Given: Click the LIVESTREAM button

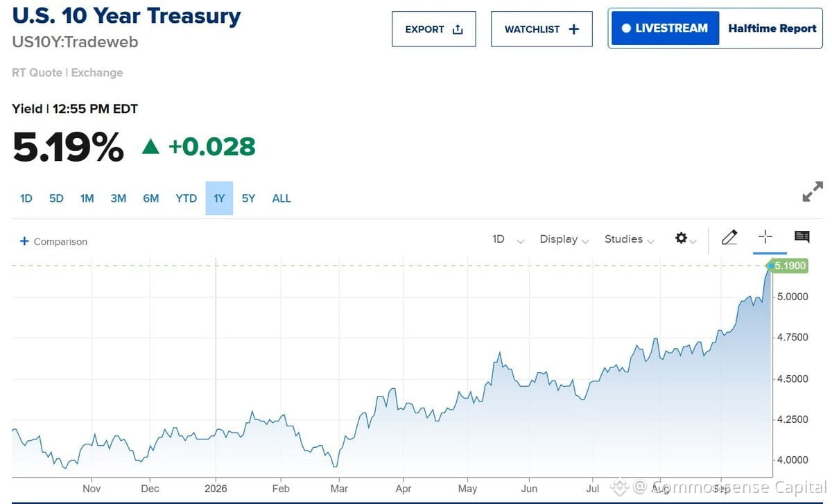Looking at the screenshot, I should tap(665, 28).
